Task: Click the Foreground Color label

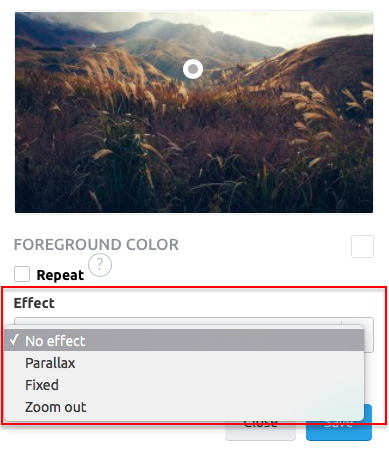Action: tap(96, 244)
